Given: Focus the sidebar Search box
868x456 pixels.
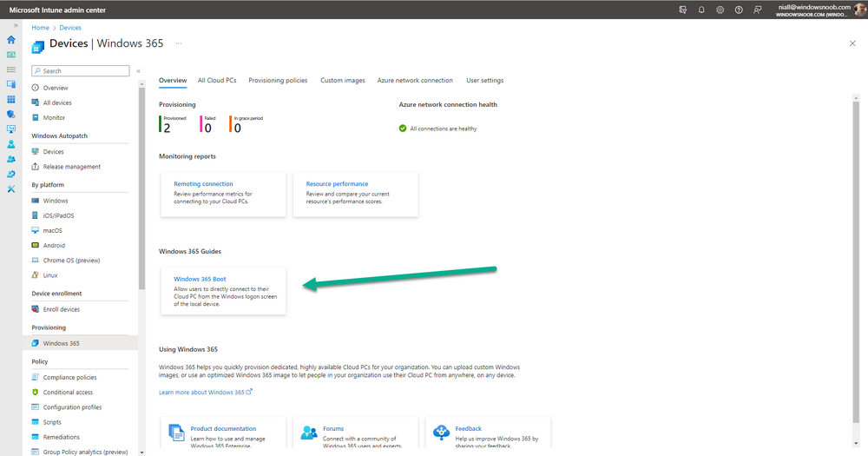Looking at the screenshot, I should pos(80,71).
